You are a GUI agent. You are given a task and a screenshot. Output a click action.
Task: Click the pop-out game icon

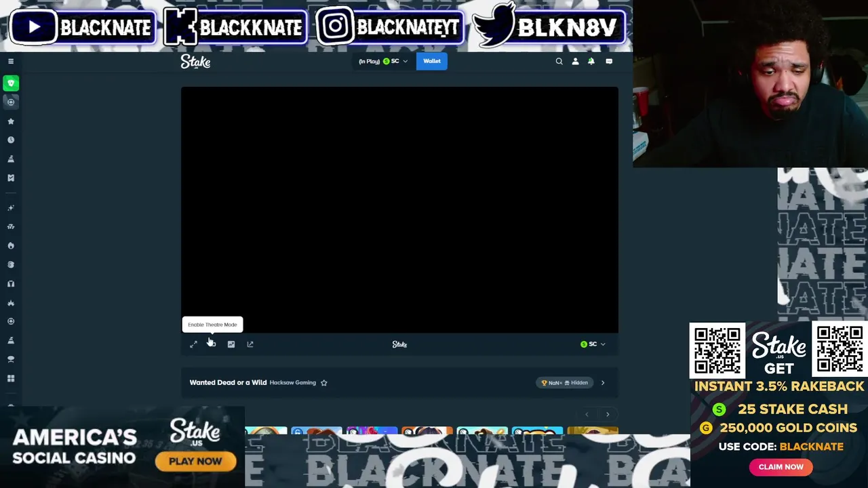pyautogui.click(x=250, y=344)
